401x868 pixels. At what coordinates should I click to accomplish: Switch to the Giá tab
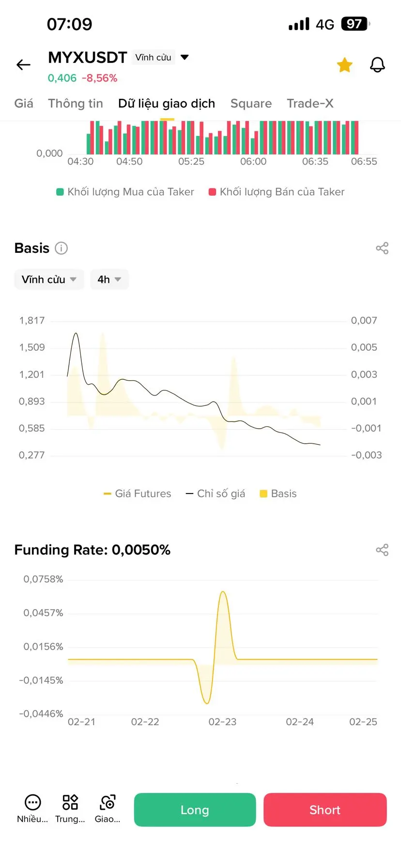24,103
